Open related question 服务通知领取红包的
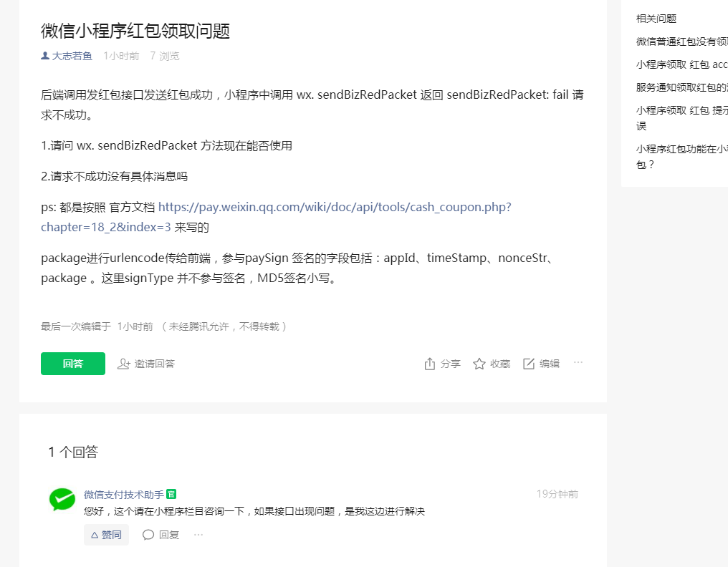 click(681, 87)
